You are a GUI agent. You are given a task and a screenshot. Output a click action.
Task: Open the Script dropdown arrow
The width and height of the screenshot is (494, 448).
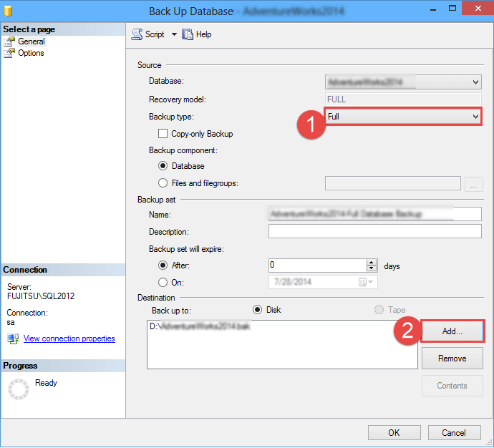tap(174, 34)
